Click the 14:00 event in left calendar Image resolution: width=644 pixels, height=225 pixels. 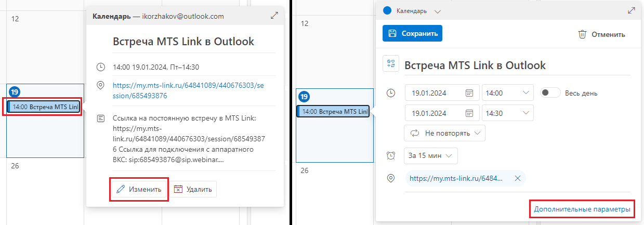pos(43,107)
